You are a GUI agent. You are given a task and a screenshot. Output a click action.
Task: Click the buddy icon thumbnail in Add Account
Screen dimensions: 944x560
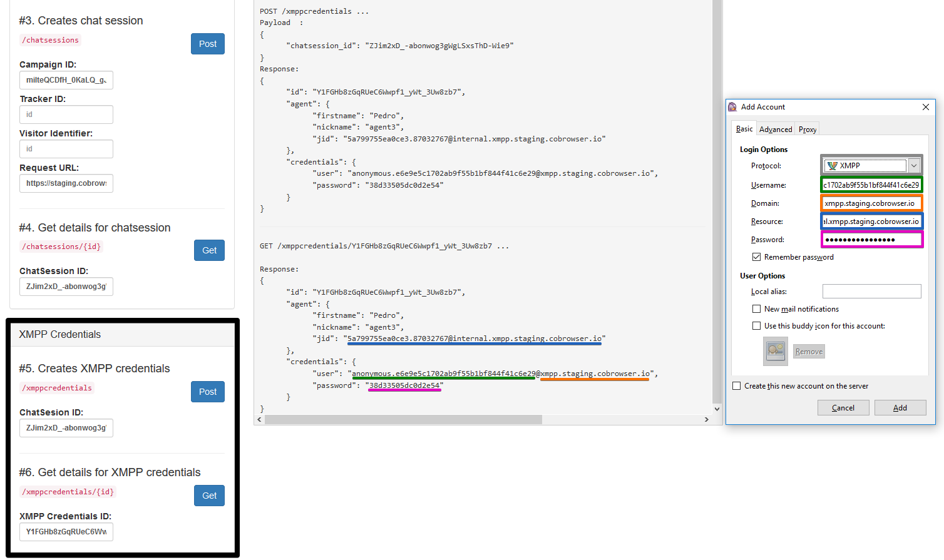point(776,351)
